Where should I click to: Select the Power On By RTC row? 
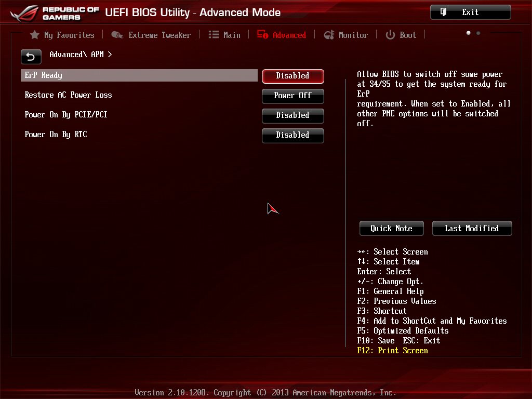click(139, 135)
